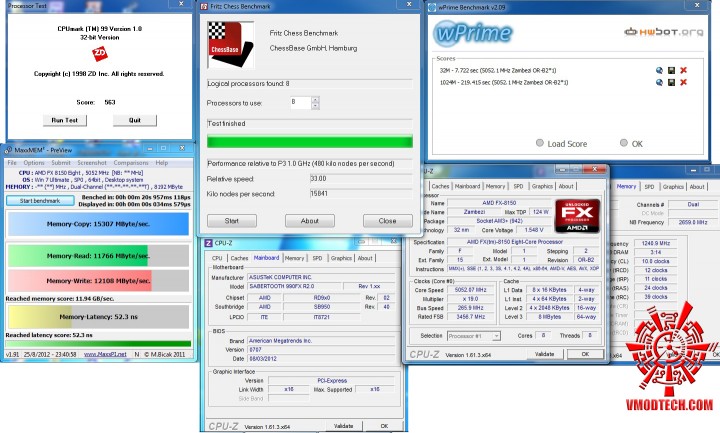Click OK in the CPU-Z processor window
720x433 pixels.
pyautogui.click(x=585, y=354)
